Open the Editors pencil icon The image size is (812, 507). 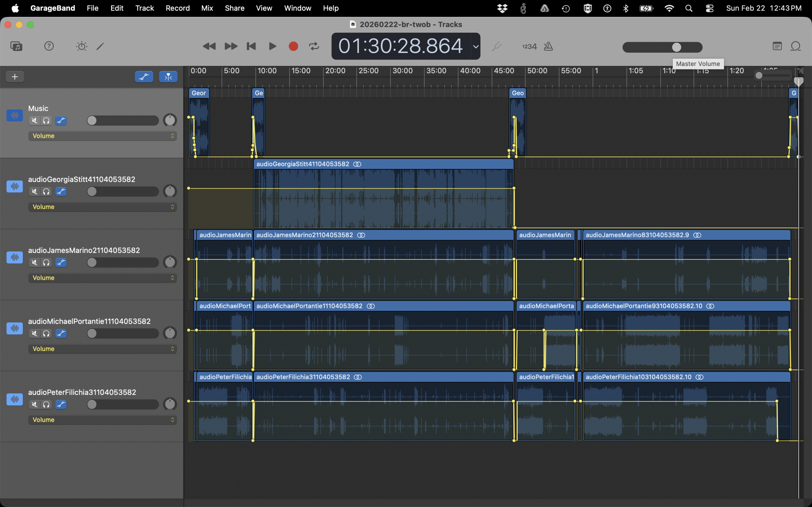tap(100, 46)
